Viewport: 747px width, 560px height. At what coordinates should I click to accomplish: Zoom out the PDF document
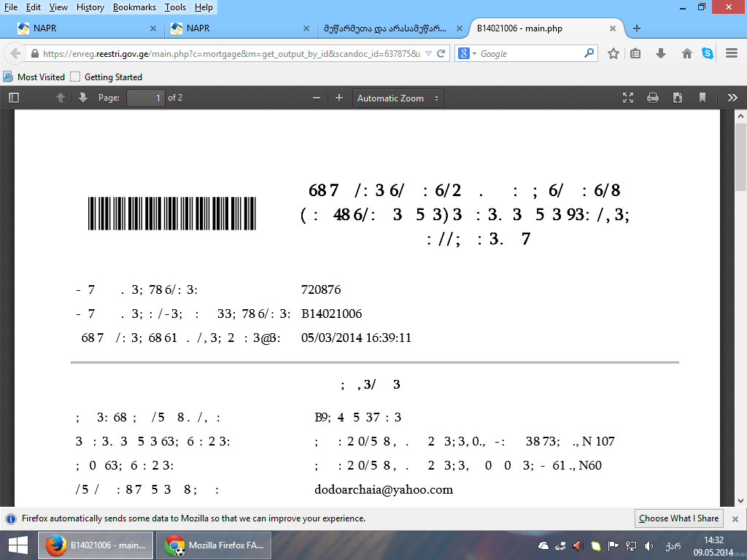click(x=316, y=98)
